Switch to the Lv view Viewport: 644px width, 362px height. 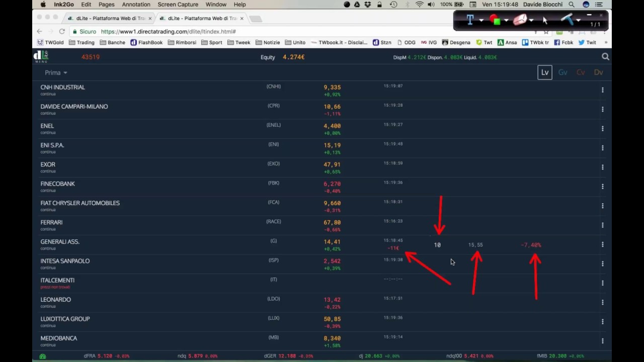[545, 72]
